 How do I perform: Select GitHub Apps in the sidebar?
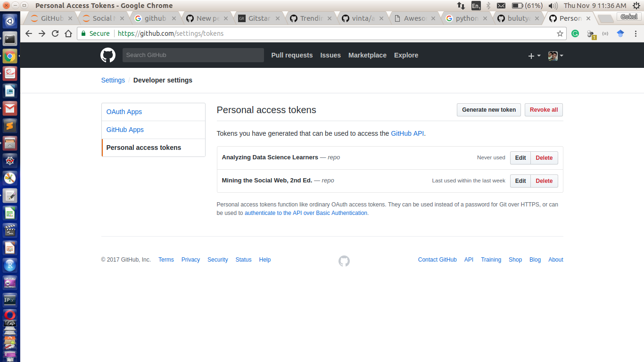(x=153, y=130)
